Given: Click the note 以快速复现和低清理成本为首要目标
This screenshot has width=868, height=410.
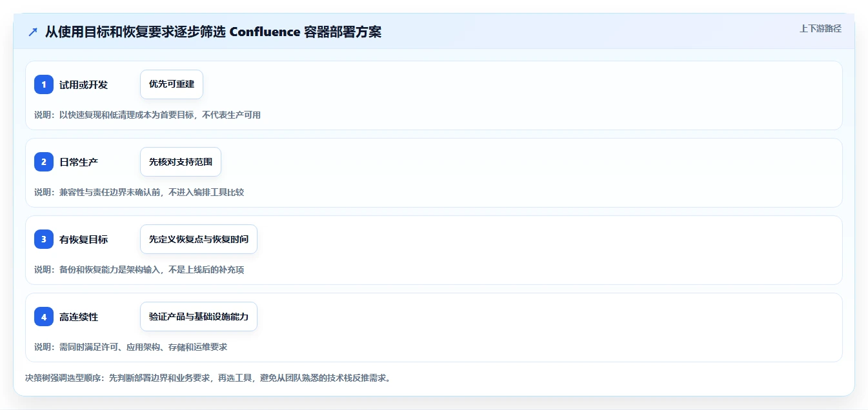Looking at the screenshot, I should [x=128, y=115].
